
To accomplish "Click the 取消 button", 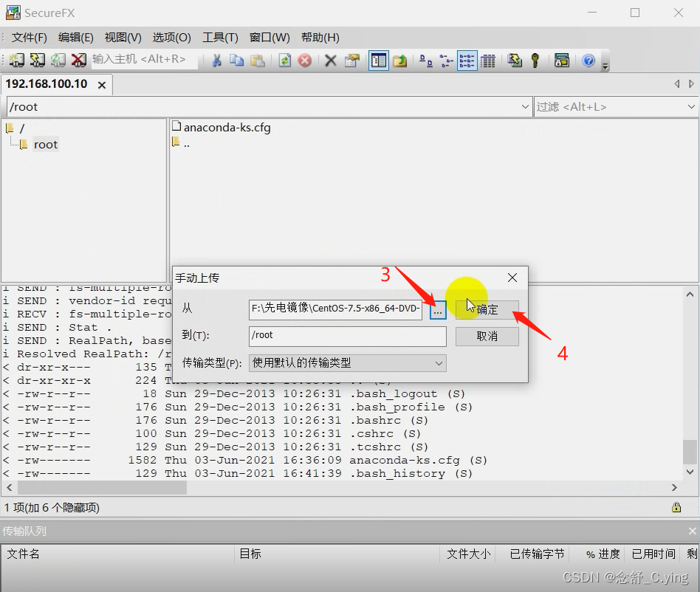I will point(487,336).
